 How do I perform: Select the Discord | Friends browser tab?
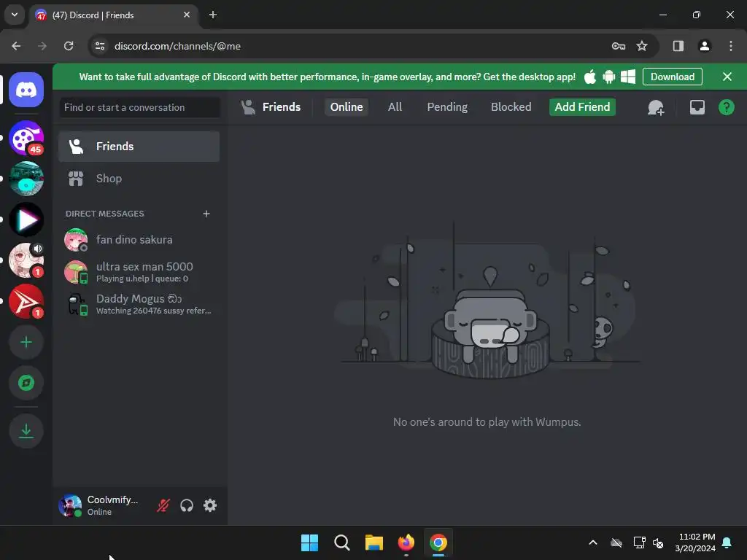point(113,15)
